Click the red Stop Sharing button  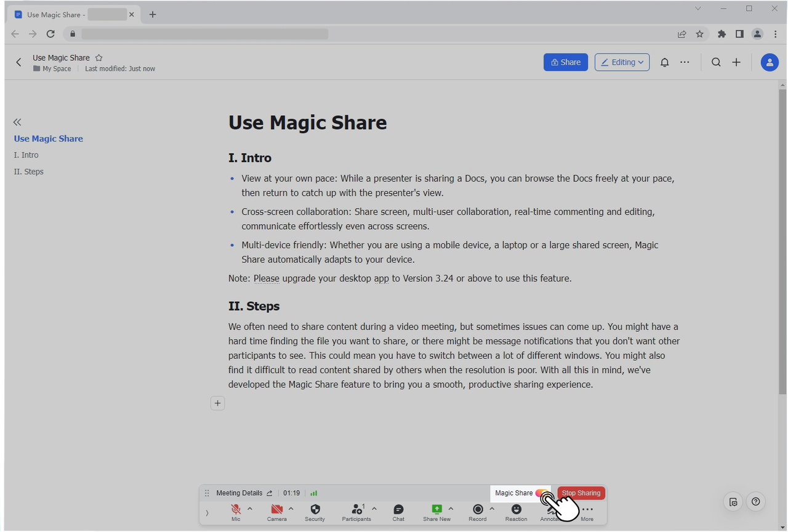click(581, 493)
